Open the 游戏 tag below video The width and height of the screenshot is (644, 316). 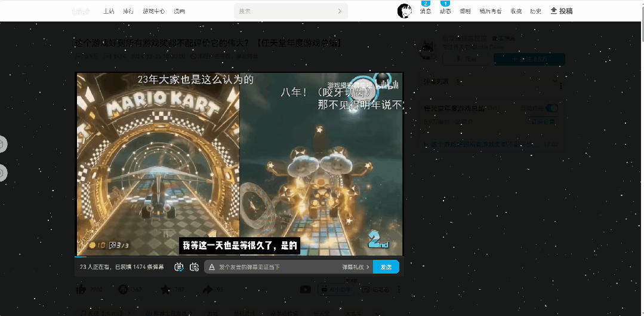coord(212,312)
